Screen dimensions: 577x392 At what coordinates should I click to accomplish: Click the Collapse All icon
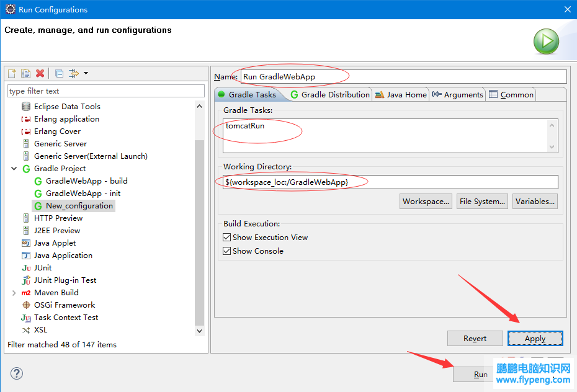coord(59,74)
